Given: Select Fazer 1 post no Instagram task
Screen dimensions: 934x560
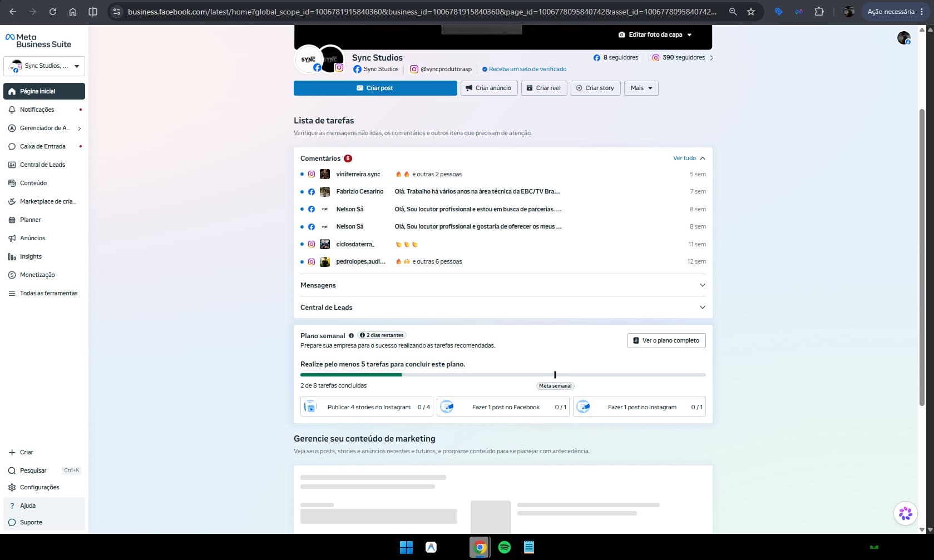Looking at the screenshot, I should (x=639, y=407).
